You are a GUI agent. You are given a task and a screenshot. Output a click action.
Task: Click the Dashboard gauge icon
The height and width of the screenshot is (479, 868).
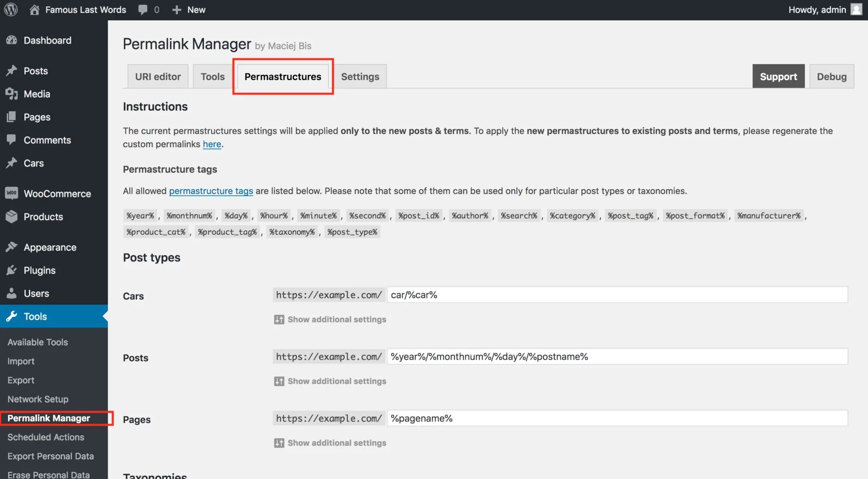[x=12, y=40]
